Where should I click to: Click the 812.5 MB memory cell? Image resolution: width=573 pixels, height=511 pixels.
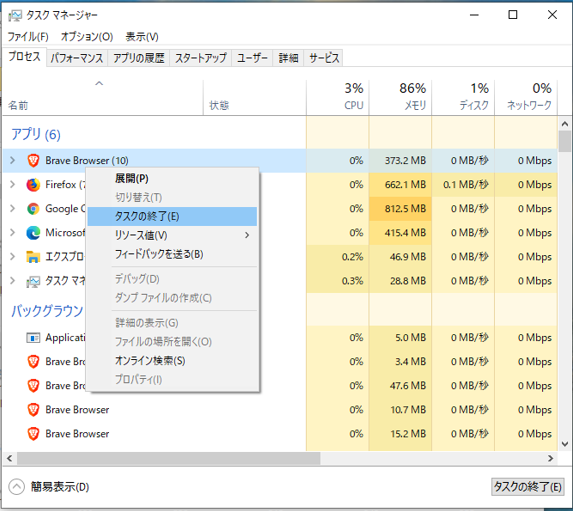click(x=401, y=209)
